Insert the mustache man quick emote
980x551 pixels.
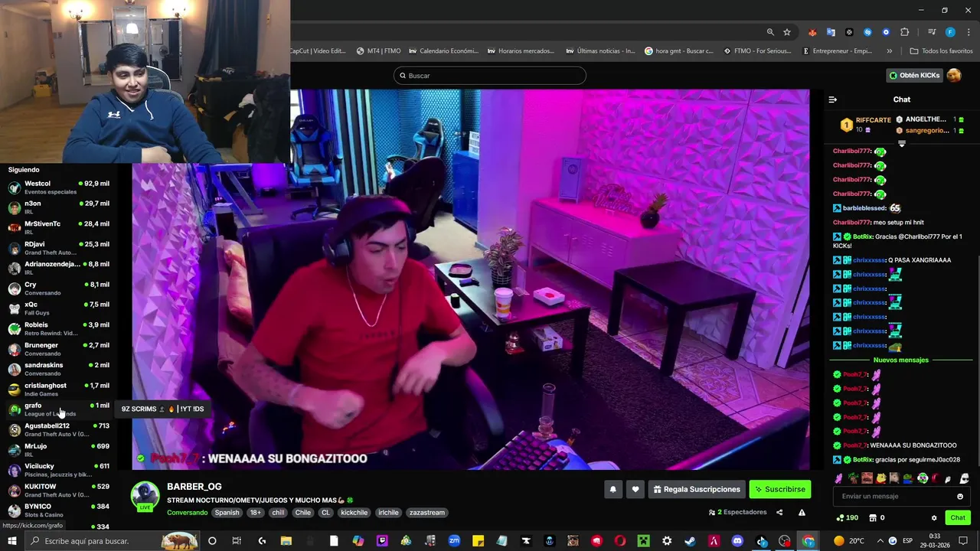click(x=867, y=478)
